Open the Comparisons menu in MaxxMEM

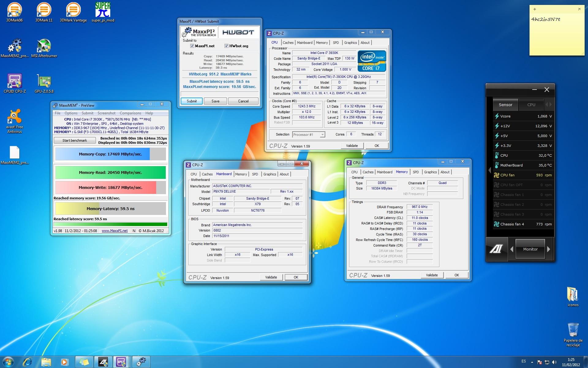130,113
